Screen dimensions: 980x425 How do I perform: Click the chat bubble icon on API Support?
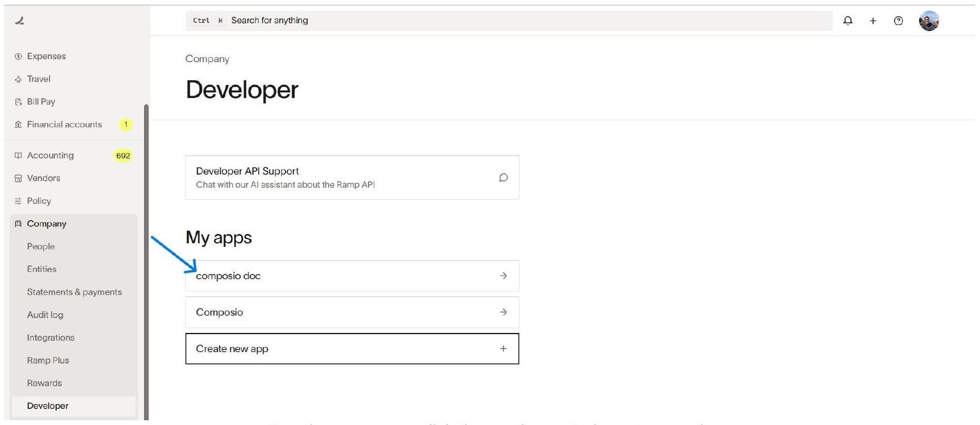click(x=503, y=178)
